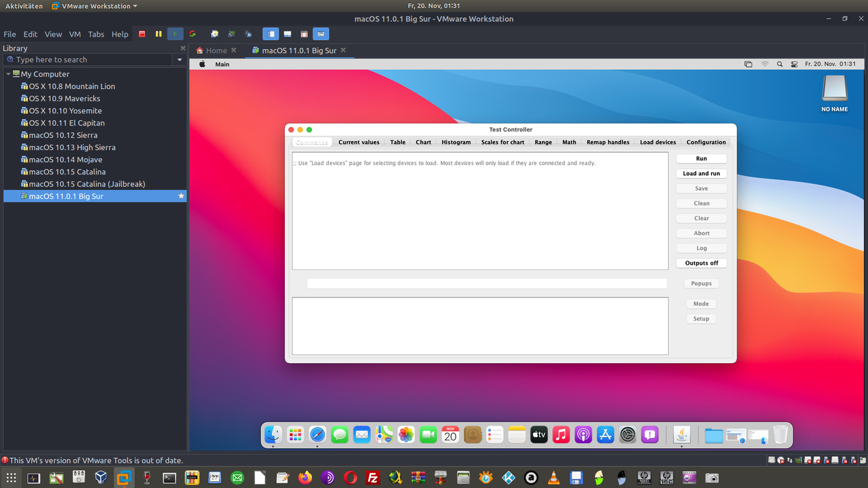This screenshot has width=868, height=488.
Task: Open Finder from the macOS dock
Action: click(273, 434)
